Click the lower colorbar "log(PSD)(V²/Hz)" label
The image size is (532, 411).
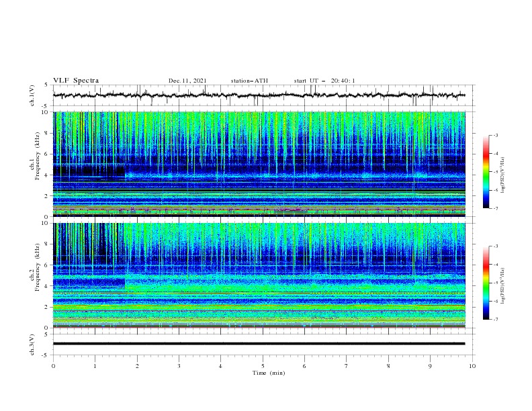(x=502, y=285)
